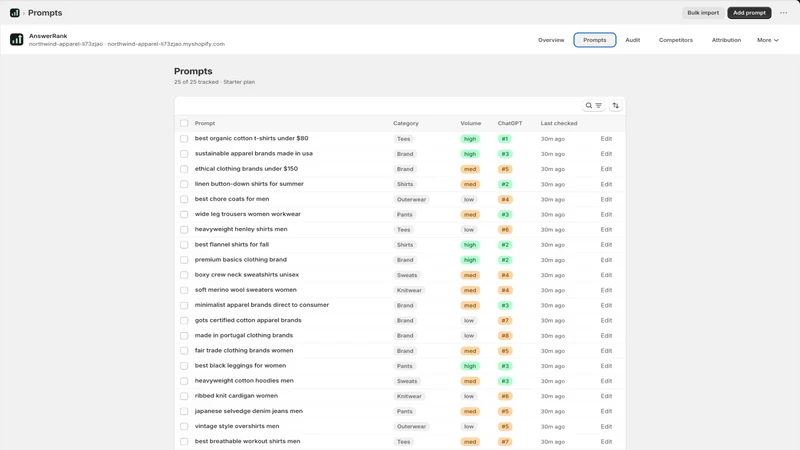Click 'soft merino wool sweaters women' prompt text

[x=245, y=290]
